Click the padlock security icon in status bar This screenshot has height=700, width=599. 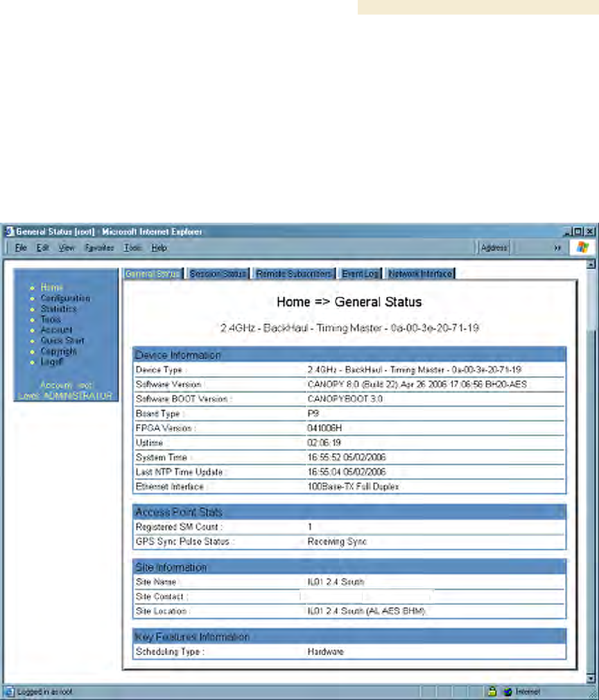[x=492, y=692]
